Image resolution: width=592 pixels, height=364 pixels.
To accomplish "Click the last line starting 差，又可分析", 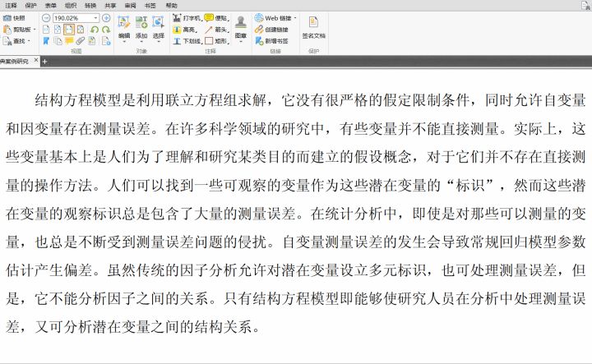I will click(x=133, y=327).
